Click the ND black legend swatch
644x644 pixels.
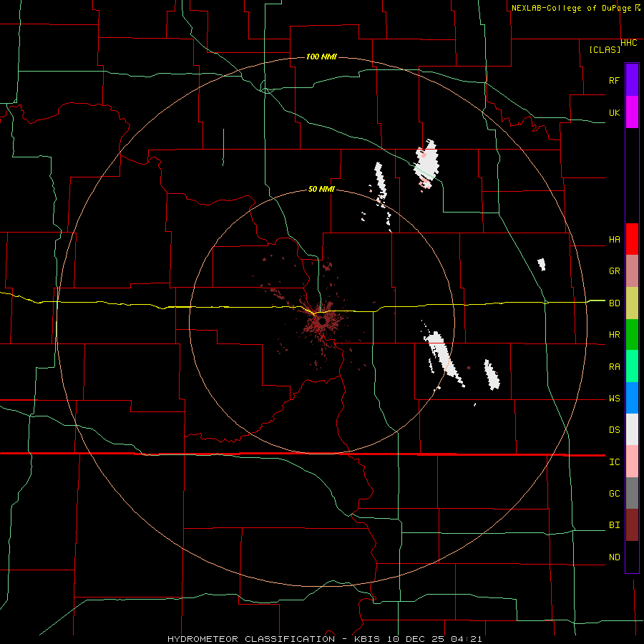click(x=632, y=557)
